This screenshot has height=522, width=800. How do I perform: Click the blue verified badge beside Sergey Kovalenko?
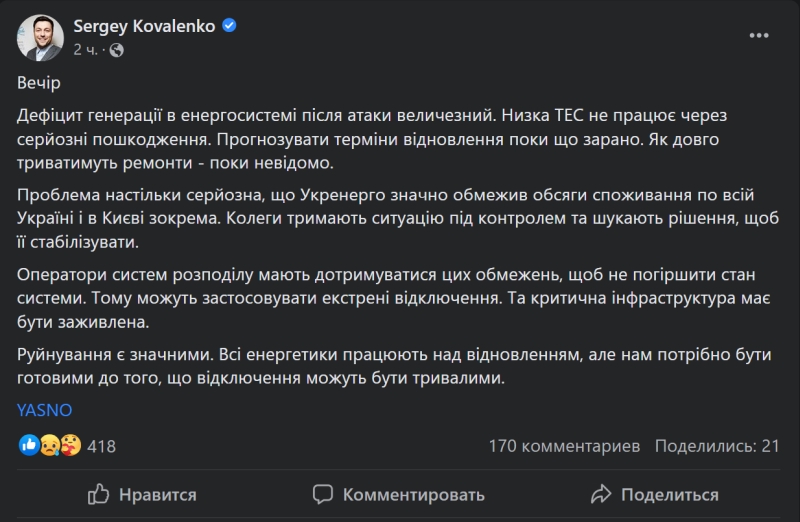tap(229, 27)
